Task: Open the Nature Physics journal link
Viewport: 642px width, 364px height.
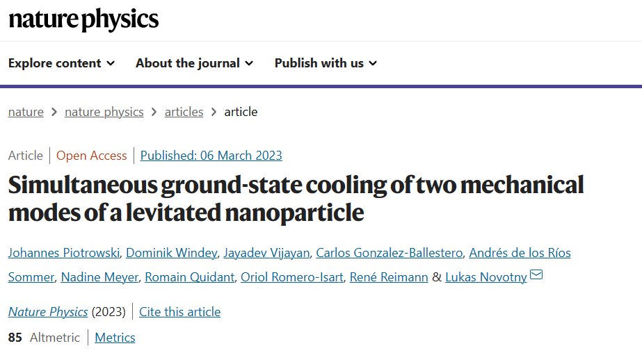Action: (x=48, y=312)
